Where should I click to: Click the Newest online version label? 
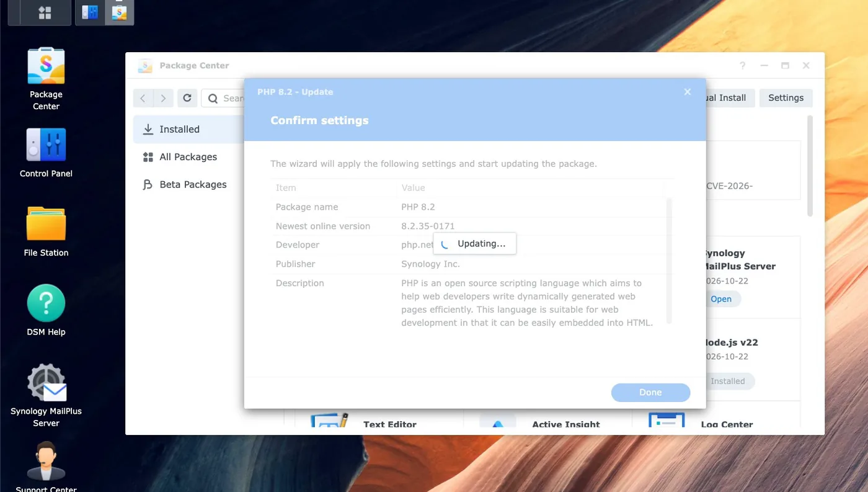coord(323,226)
